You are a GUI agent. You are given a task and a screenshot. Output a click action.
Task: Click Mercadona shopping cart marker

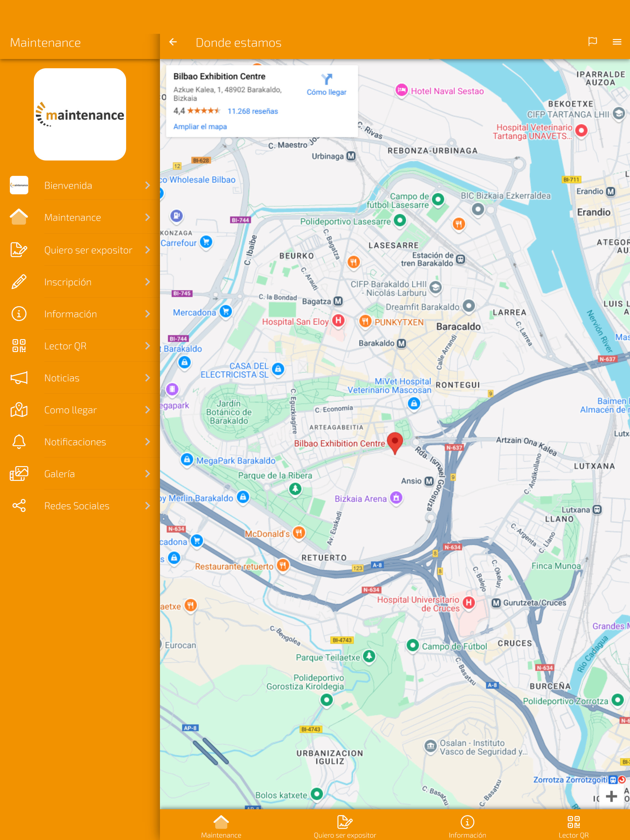tap(226, 312)
